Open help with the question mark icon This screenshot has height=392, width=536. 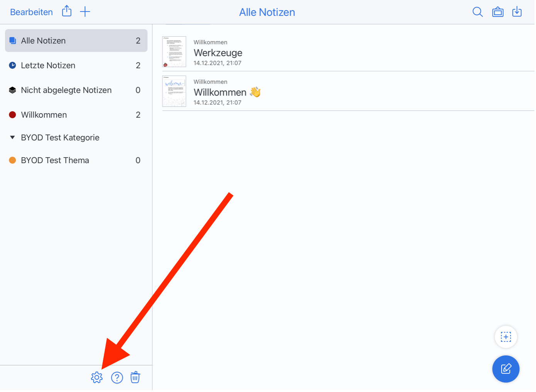coord(117,377)
